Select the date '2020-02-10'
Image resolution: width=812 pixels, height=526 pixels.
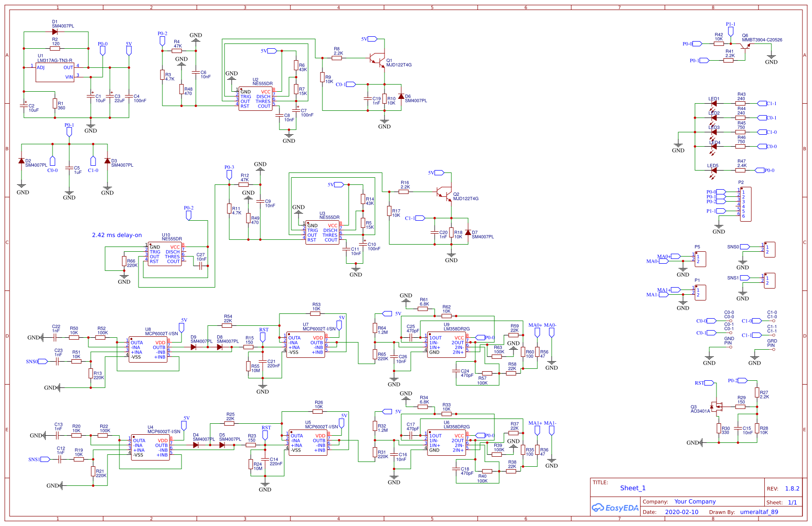682,512
